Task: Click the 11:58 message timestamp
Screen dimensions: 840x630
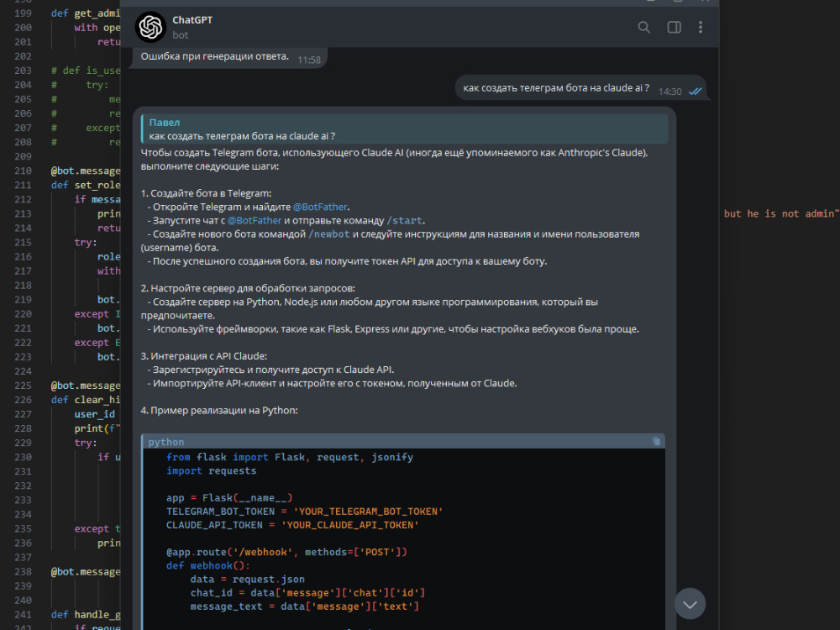Action: (309, 60)
